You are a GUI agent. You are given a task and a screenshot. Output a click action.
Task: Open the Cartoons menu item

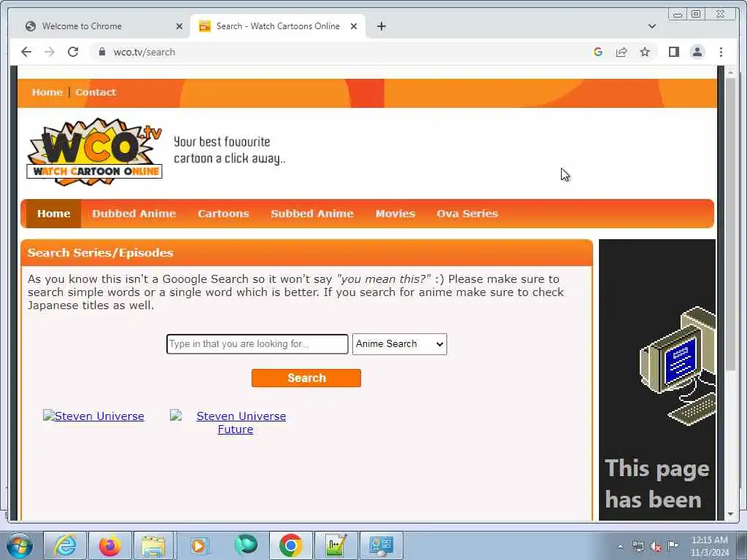coord(223,214)
